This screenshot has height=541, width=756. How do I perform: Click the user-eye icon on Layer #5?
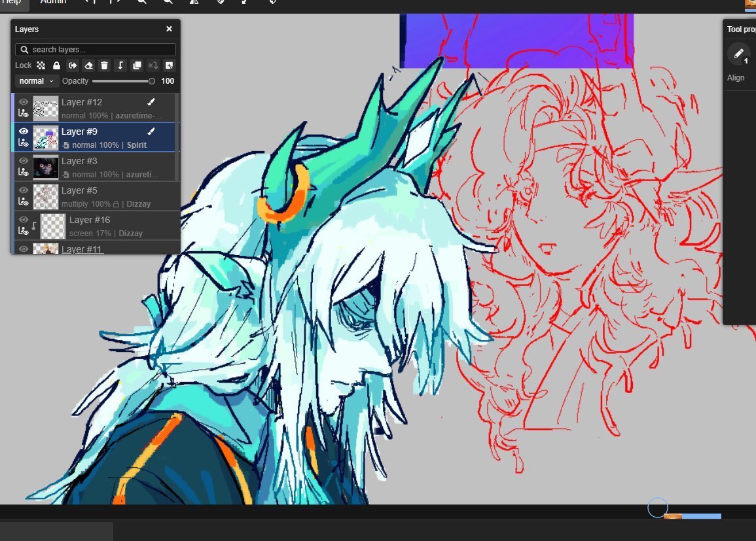coord(23,201)
